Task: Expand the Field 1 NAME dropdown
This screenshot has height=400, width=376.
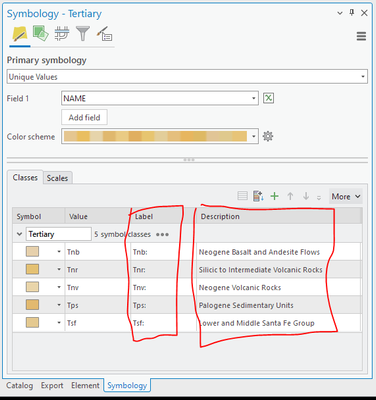Action: tap(160, 98)
